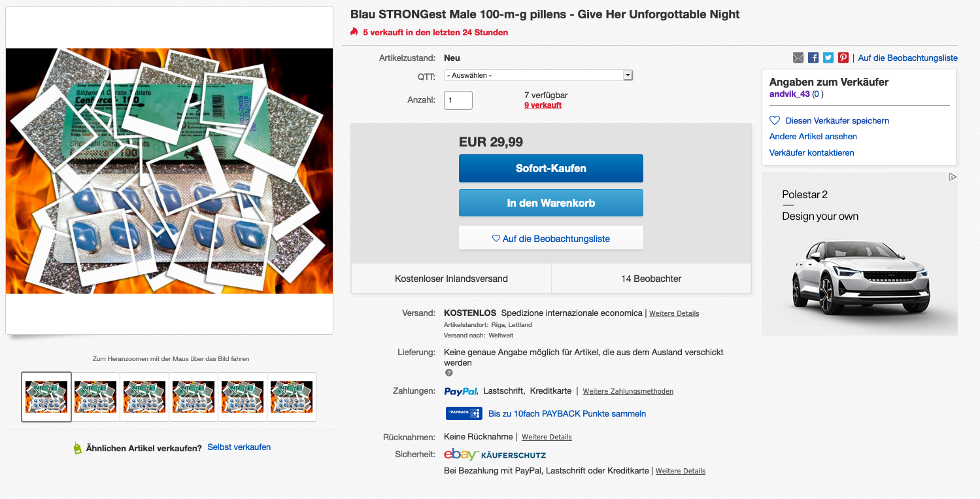Share listing on Twitter icon
980x499 pixels.
828,58
